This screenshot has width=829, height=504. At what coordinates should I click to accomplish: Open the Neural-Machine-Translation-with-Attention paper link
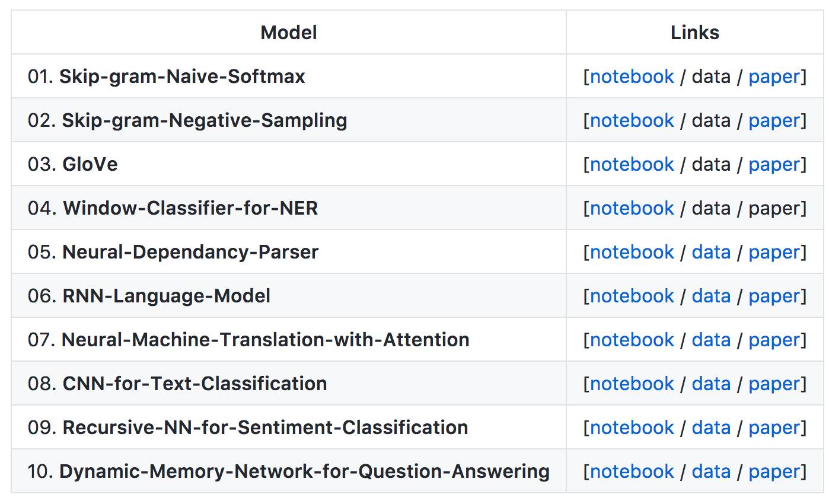tap(774, 340)
